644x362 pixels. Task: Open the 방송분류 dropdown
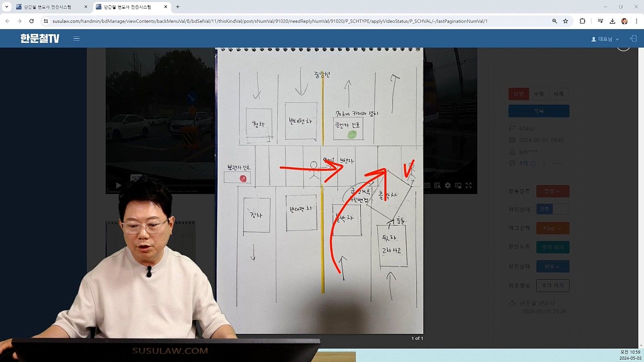click(553, 191)
